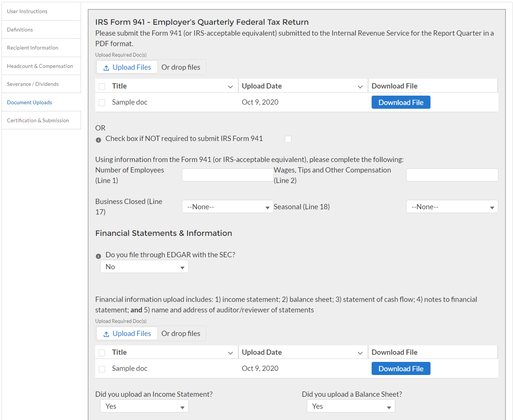Click info icon next to EDGAR question
513x420 pixels.
point(98,256)
